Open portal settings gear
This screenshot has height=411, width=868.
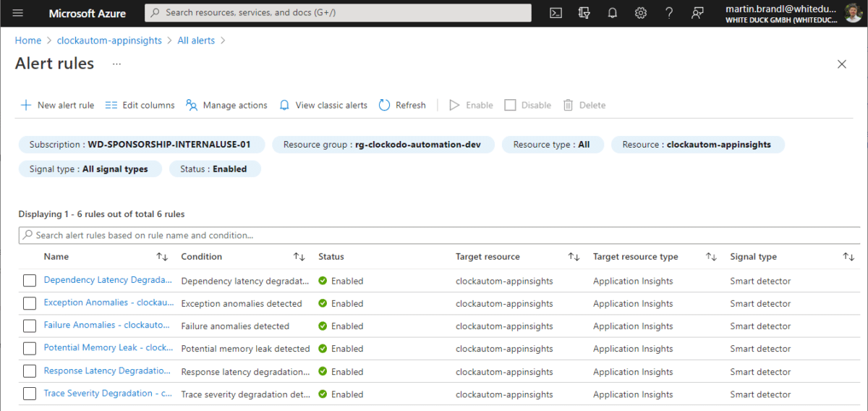click(x=641, y=13)
